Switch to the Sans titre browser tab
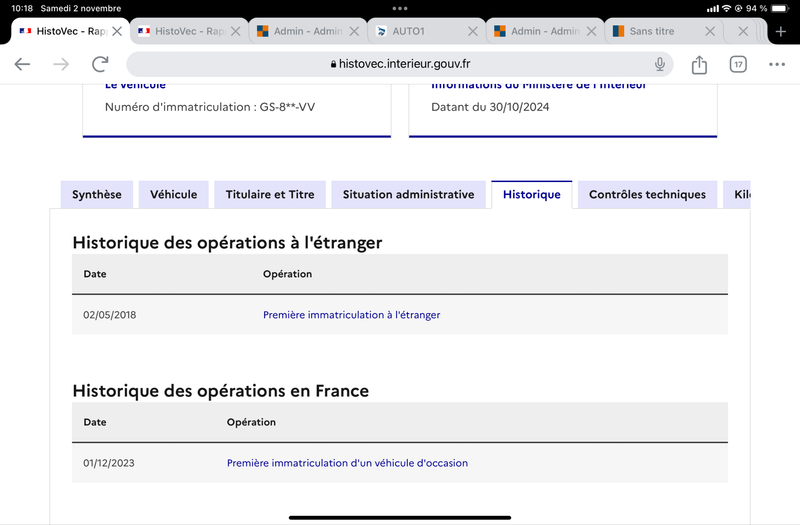 point(664,32)
